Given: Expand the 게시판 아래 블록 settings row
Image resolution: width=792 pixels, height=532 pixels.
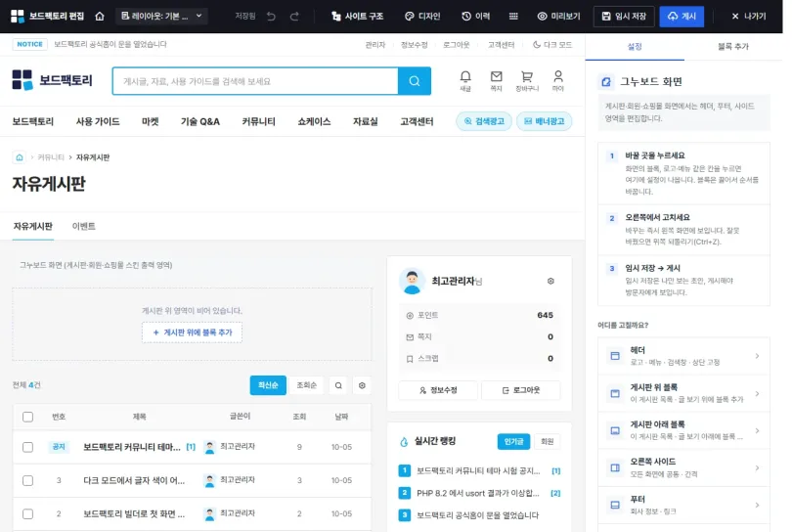Looking at the screenshot, I should click(683, 430).
